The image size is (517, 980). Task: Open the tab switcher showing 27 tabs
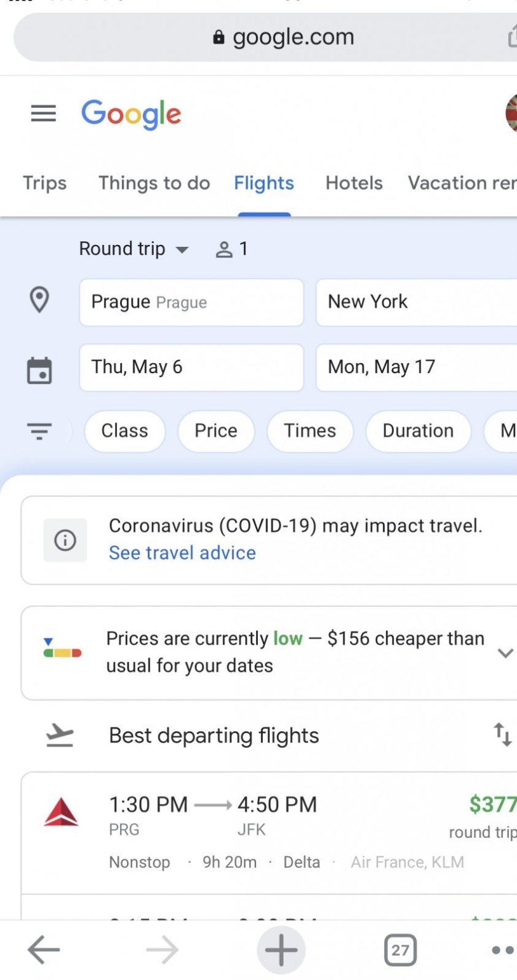pyautogui.click(x=400, y=950)
